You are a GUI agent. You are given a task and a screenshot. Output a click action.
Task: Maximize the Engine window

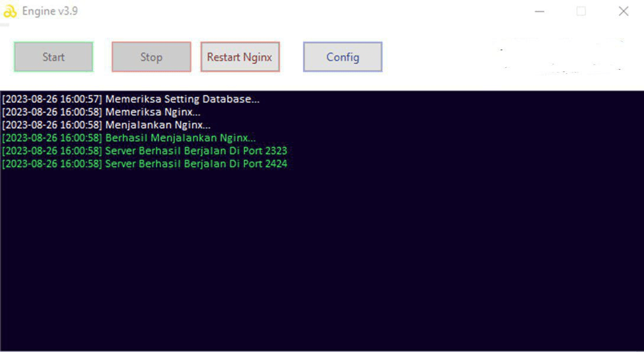coord(581,12)
